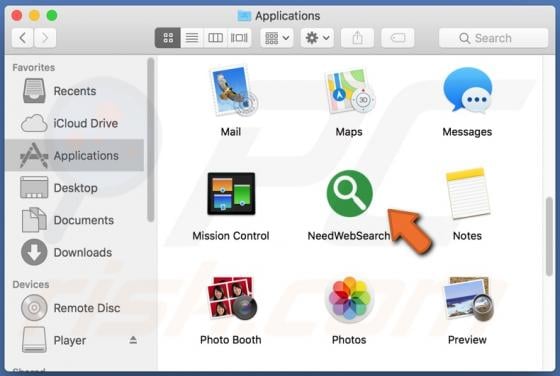The width and height of the screenshot is (560, 376).
Task: Switch to icon view
Action: [x=168, y=38]
